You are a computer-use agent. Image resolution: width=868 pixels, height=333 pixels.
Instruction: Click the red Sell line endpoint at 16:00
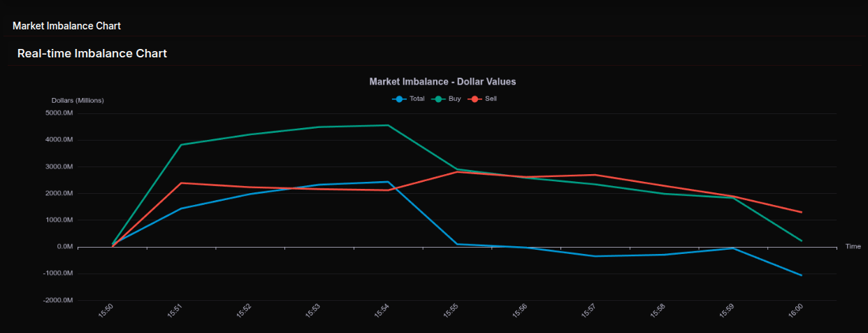[x=801, y=212]
